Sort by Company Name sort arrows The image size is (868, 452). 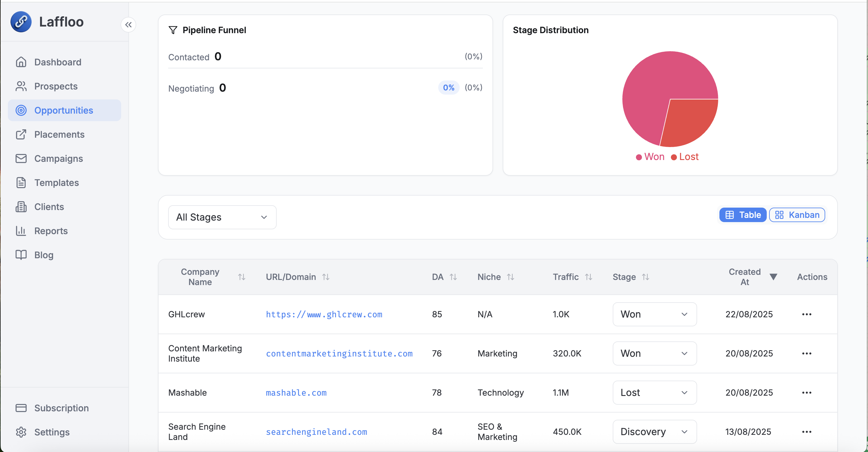pyautogui.click(x=241, y=277)
